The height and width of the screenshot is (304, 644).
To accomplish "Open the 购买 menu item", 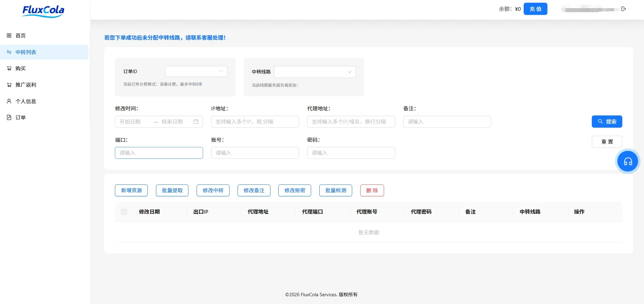I will (x=44, y=68).
